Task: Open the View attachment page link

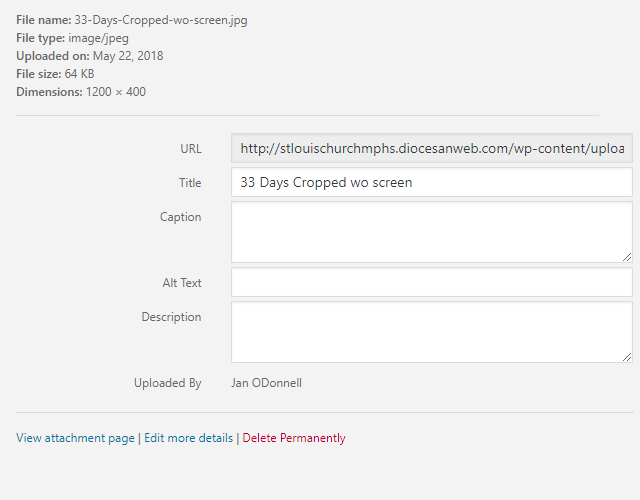Action: 75,438
